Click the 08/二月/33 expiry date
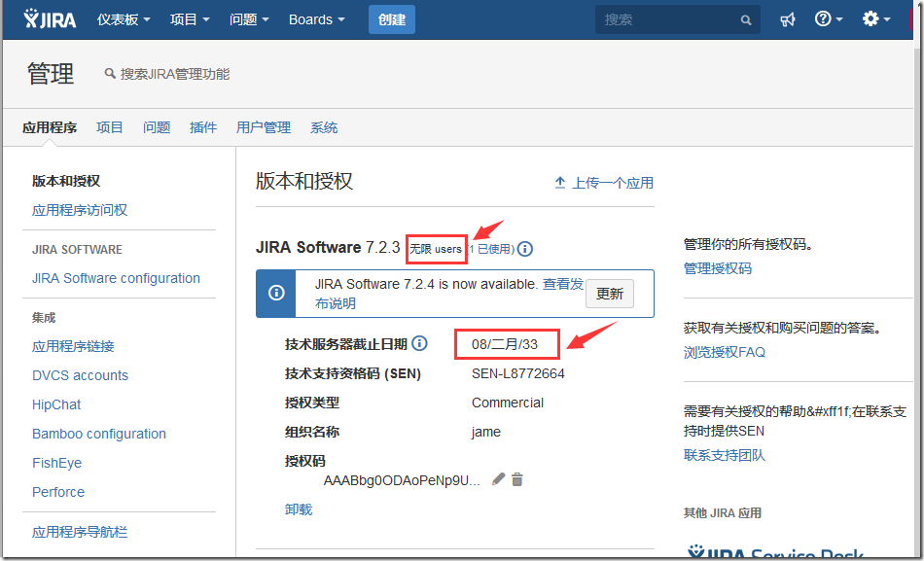Image resolution: width=924 pixels, height=561 pixels. coord(505,344)
